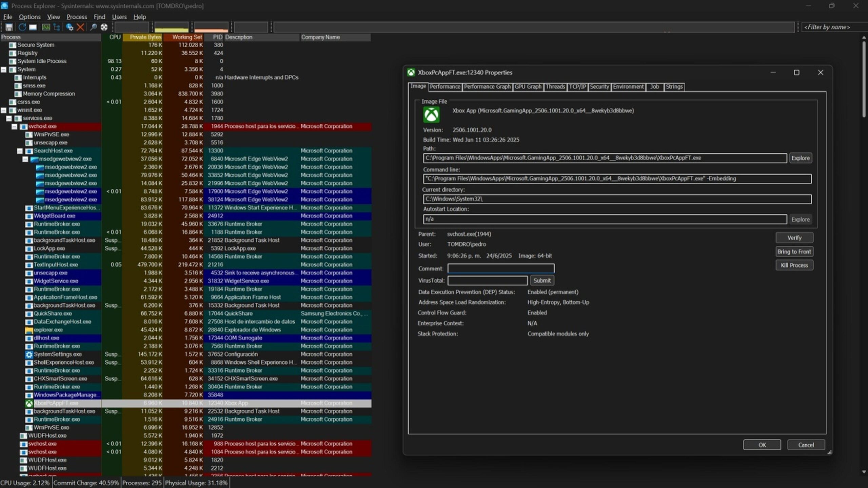Click the Verify button
868x488 pixels.
coord(794,238)
